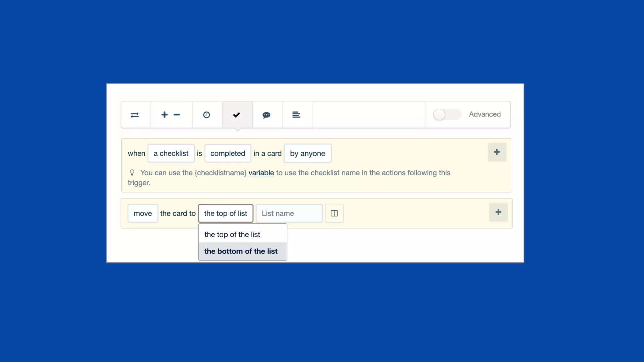Toggle the 'move' action selector

(142, 213)
